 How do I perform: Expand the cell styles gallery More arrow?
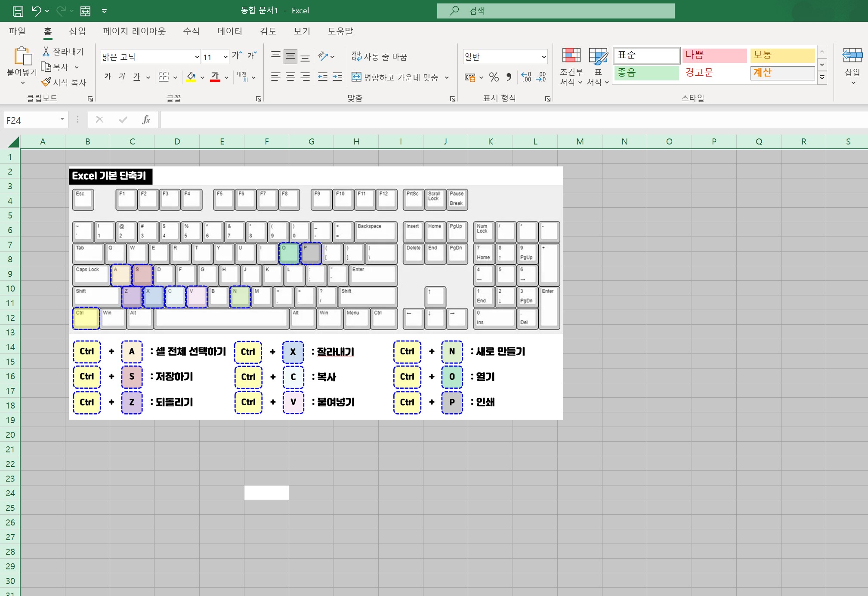pos(822,78)
